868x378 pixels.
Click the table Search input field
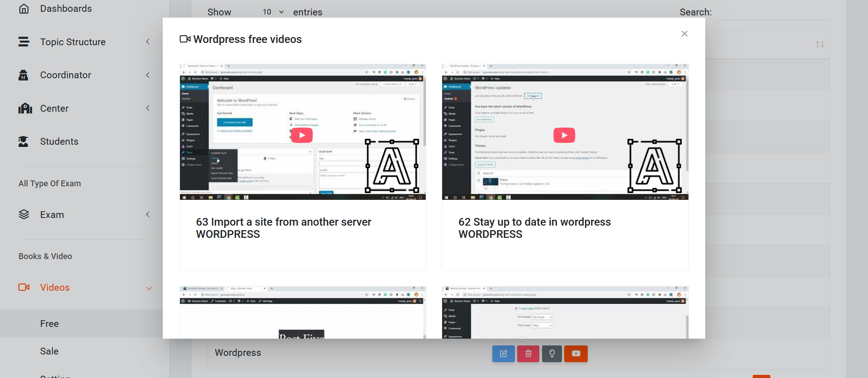(x=772, y=13)
